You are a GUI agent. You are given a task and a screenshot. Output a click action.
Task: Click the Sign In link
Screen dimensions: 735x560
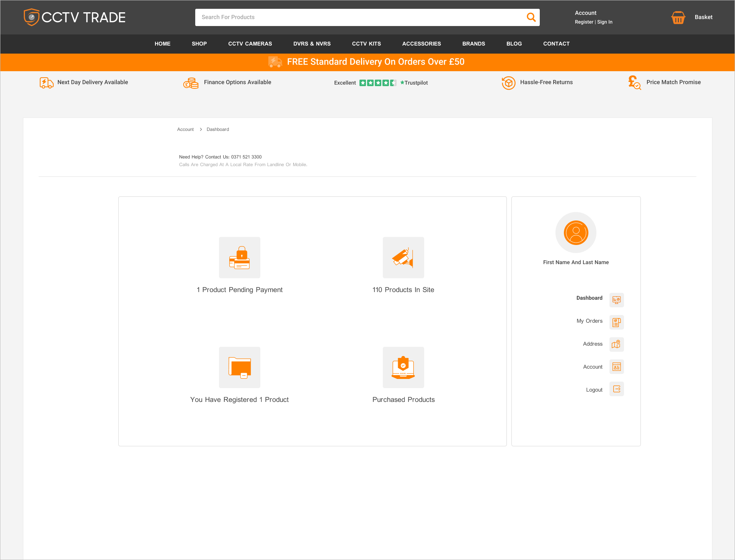605,22
